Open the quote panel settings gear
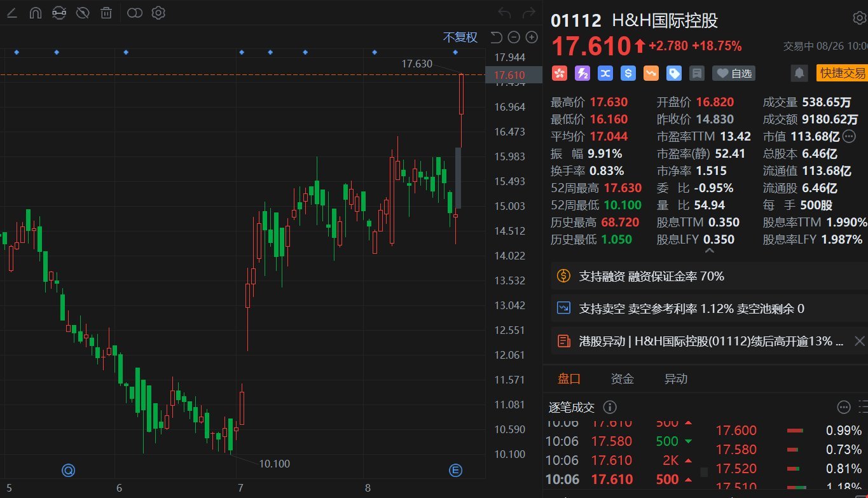The image size is (868, 498). click(x=859, y=18)
